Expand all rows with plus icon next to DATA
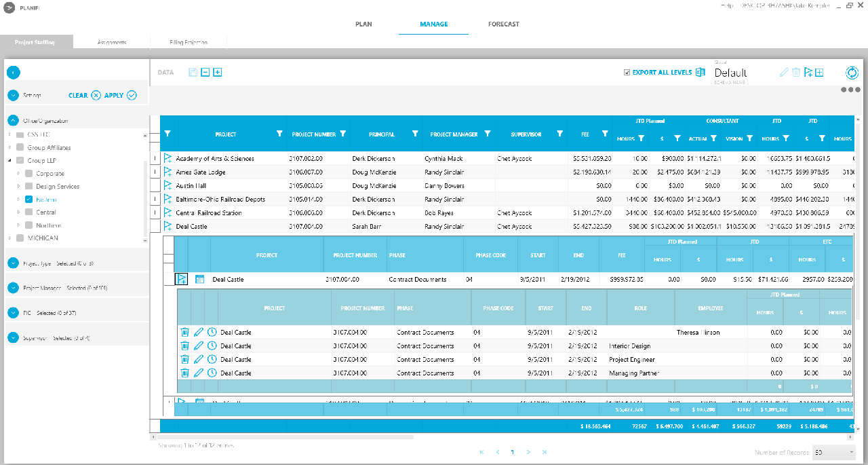The image size is (868, 465). coord(218,72)
